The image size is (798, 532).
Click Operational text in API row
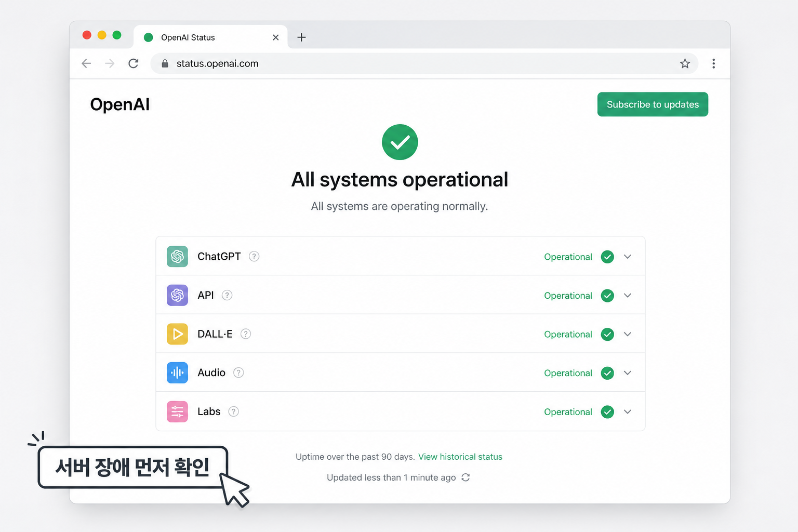point(568,296)
